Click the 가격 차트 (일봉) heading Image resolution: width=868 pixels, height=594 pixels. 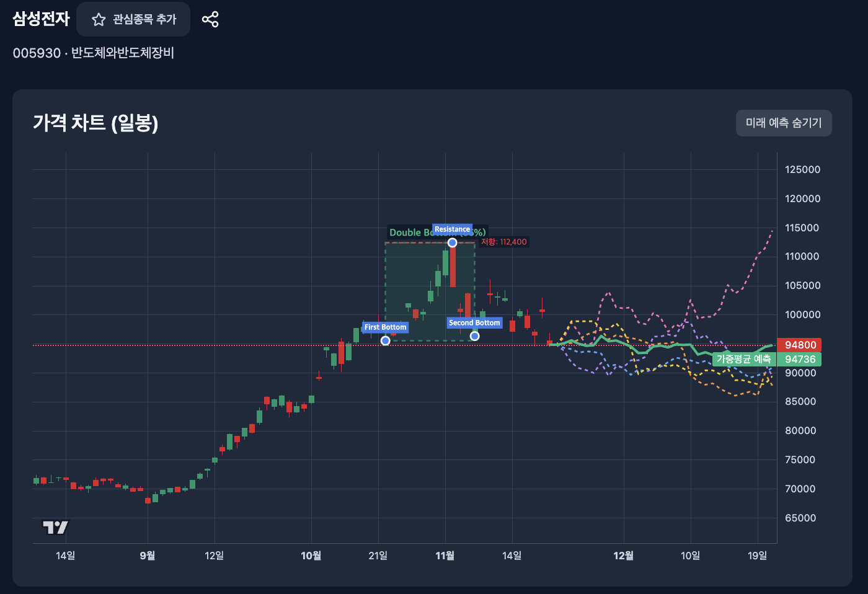(x=95, y=123)
